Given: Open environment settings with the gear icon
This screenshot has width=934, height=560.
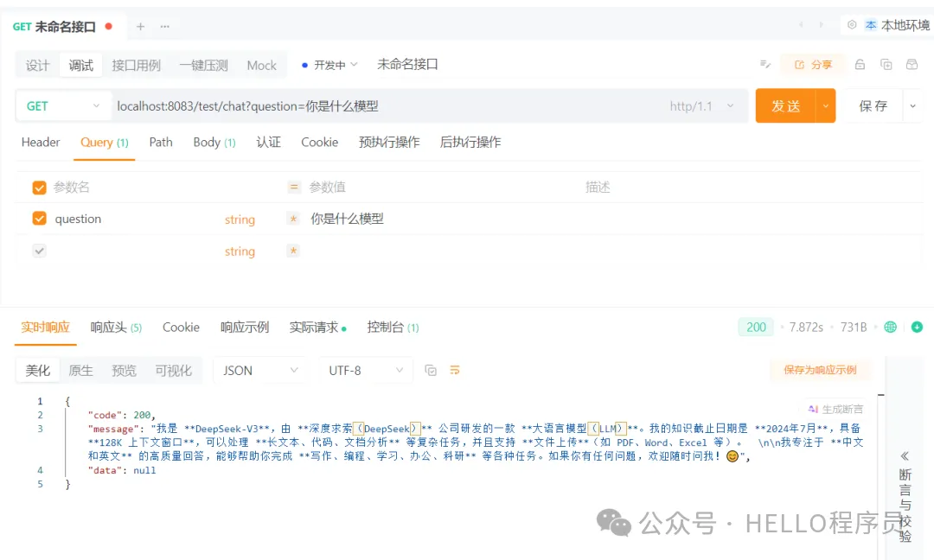Looking at the screenshot, I should click(x=850, y=25).
